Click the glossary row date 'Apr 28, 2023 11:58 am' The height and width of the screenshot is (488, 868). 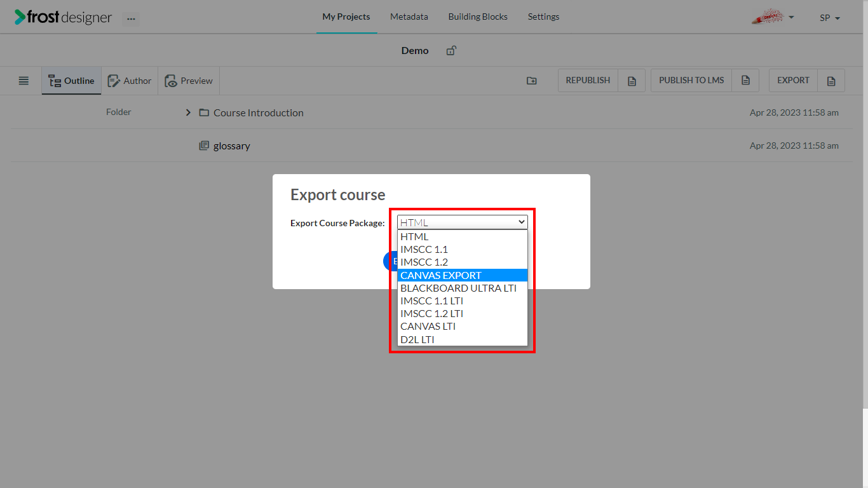[794, 146]
